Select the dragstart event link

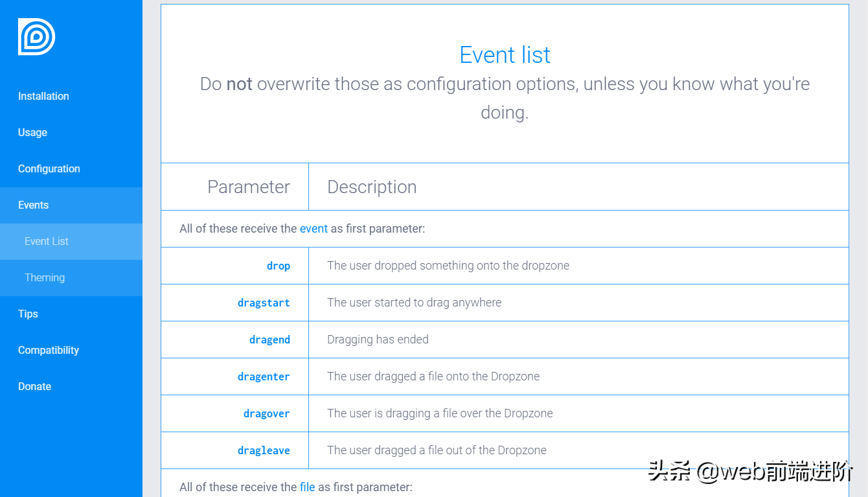pos(264,303)
